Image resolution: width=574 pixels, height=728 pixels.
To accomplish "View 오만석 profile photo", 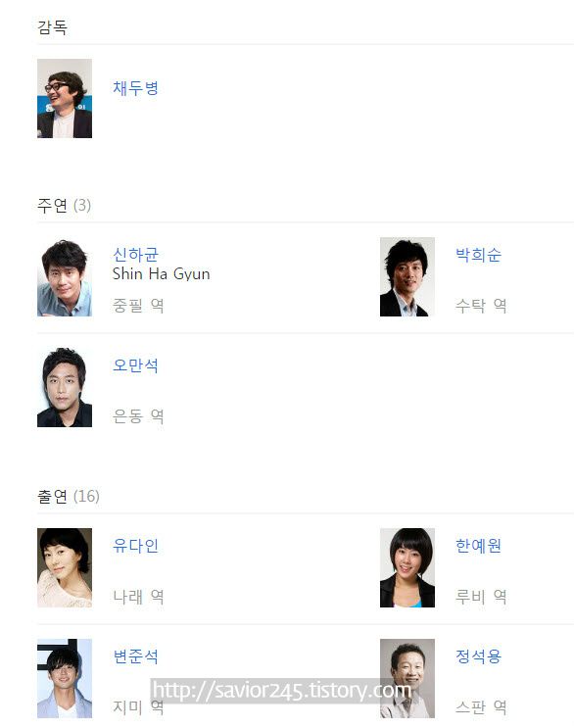I will [65, 388].
